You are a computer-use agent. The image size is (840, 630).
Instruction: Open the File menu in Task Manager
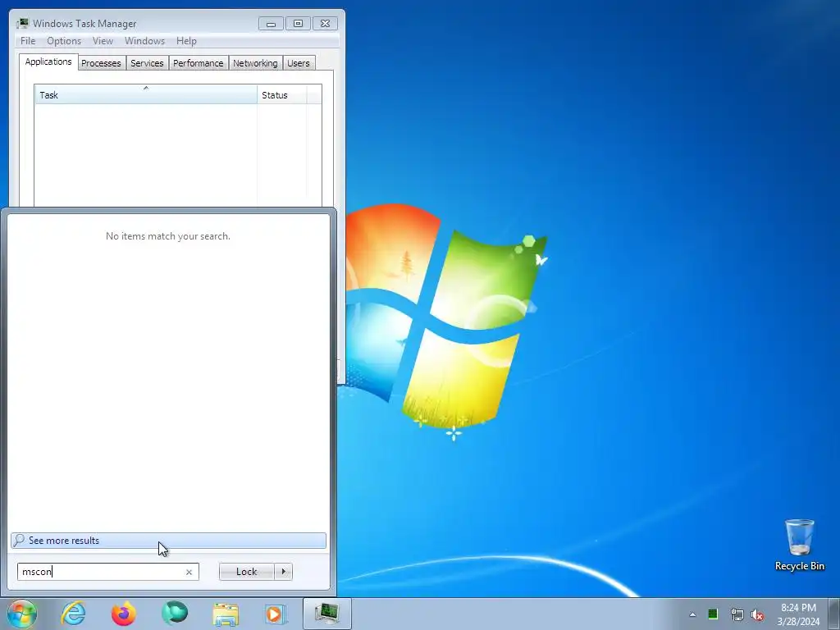(x=28, y=41)
